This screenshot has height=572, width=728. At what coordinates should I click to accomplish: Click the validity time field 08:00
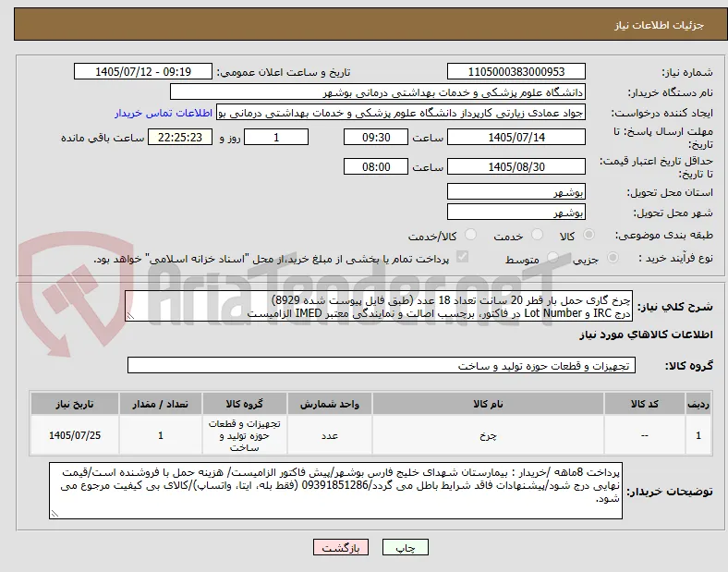[x=376, y=166]
